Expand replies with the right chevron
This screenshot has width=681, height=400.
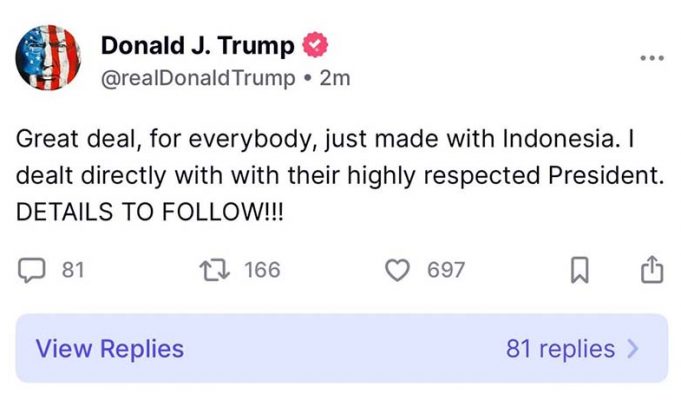(x=632, y=349)
